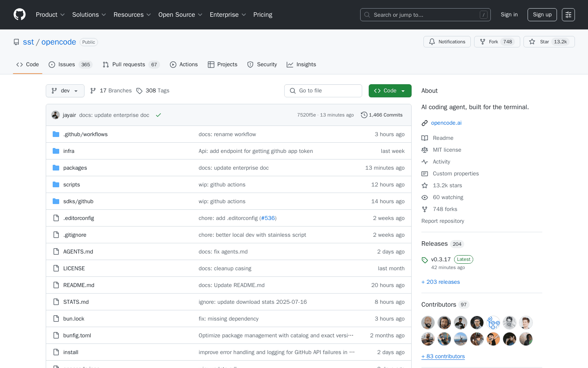This screenshot has height=368, width=588.
Task: Click the Sign up button
Action: [x=542, y=14]
